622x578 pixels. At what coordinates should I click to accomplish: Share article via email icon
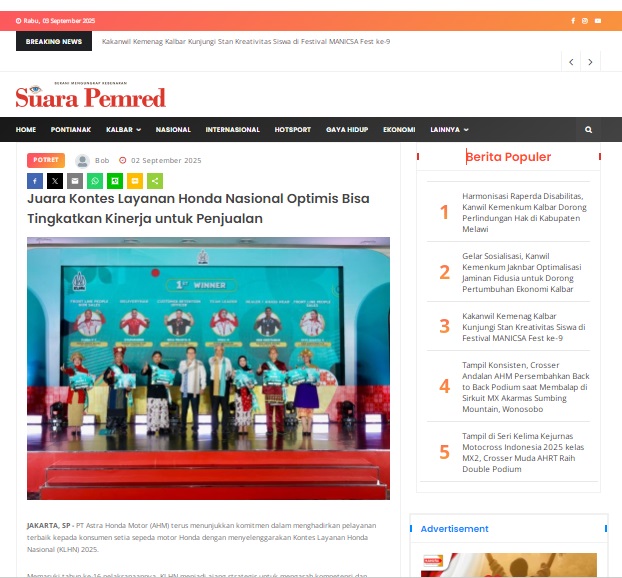coord(75,181)
